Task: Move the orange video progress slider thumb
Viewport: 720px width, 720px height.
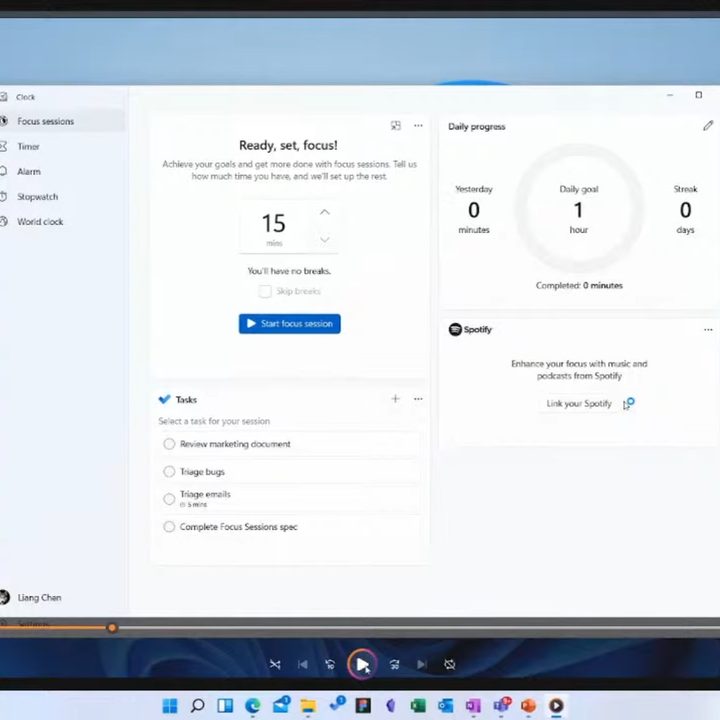Action: (x=112, y=628)
